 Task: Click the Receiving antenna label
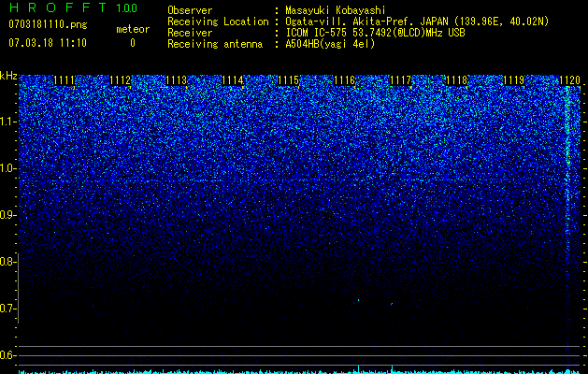pyautogui.click(x=215, y=44)
